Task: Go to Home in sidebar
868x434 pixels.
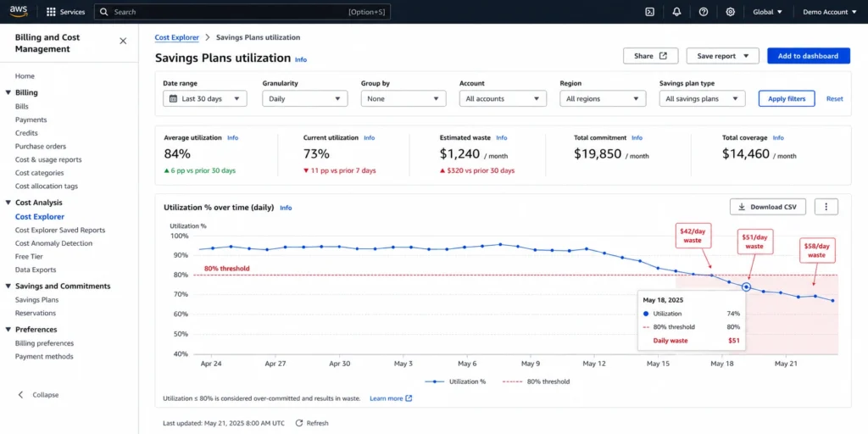Action: point(25,76)
